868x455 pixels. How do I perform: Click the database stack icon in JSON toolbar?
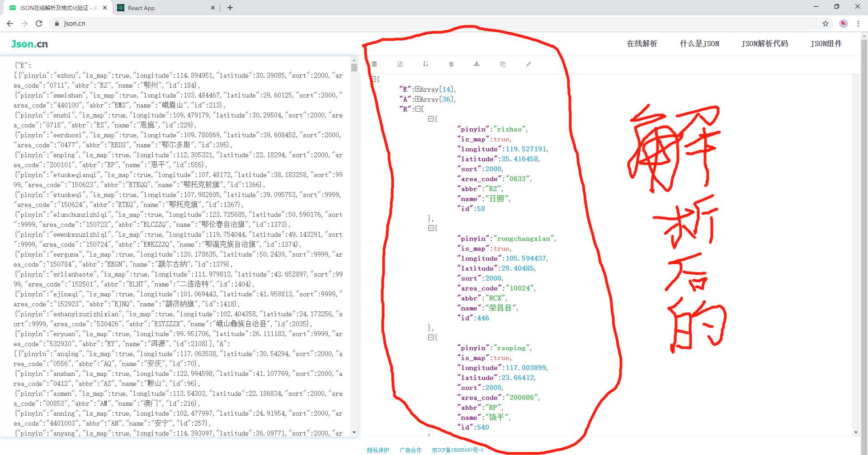point(374,64)
